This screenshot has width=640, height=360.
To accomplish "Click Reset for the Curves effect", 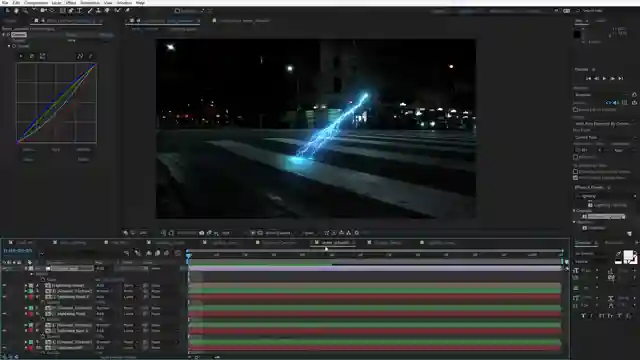I will [71, 35].
